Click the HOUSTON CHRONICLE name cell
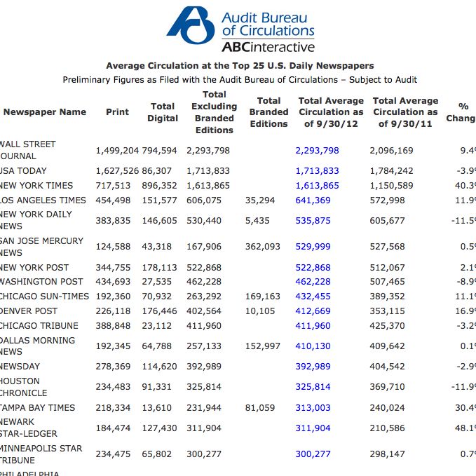The image size is (476, 476). coord(23,387)
